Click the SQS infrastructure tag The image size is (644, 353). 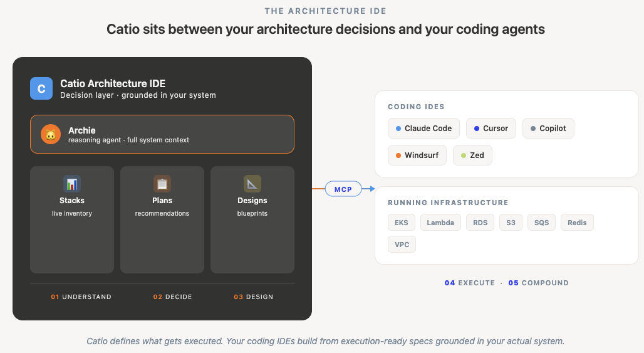pyautogui.click(x=542, y=223)
